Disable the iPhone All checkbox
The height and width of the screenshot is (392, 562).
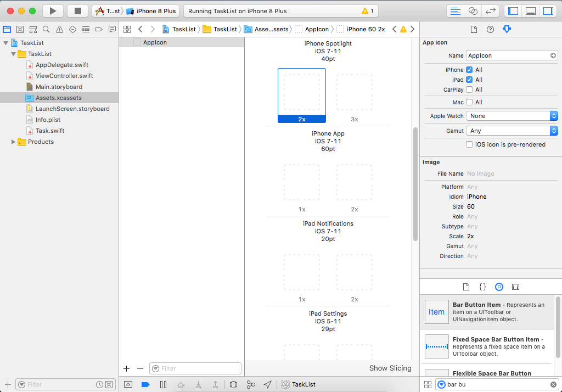tap(469, 70)
